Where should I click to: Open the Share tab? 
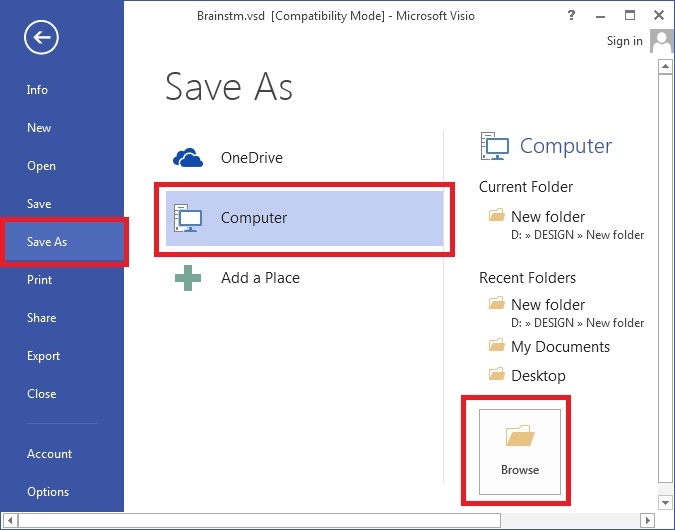pyautogui.click(x=41, y=318)
